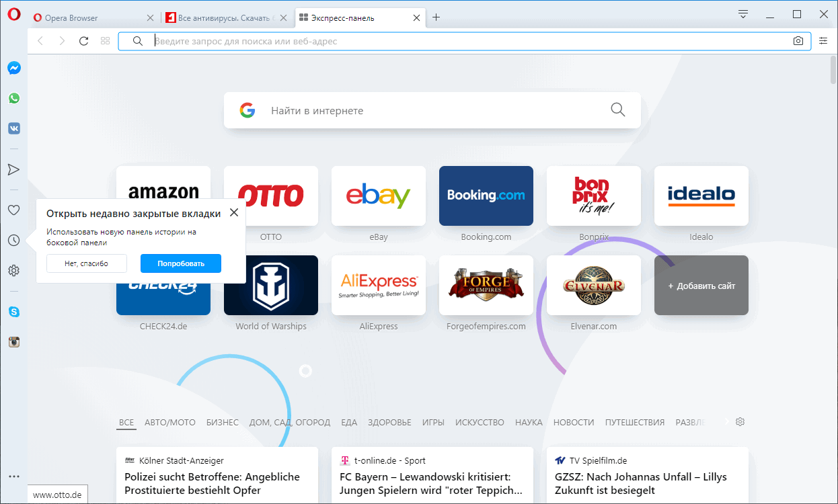Click Попробовать button

point(181,263)
